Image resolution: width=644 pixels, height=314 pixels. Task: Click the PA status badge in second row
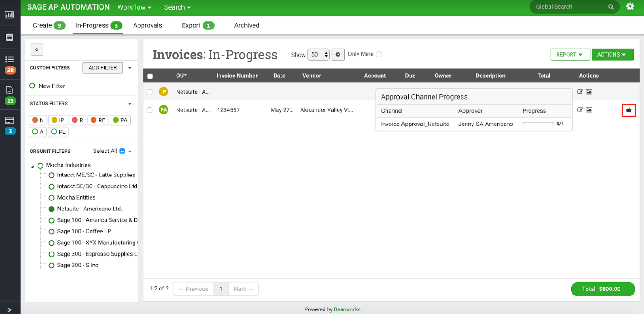click(x=163, y=110)
